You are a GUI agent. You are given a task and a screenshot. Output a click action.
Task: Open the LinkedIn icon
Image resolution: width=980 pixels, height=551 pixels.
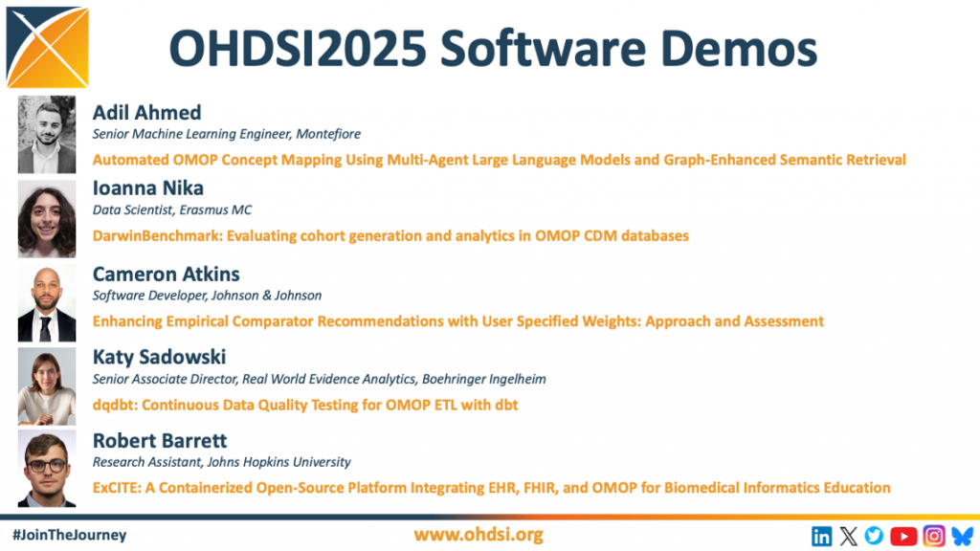(821, 536)
